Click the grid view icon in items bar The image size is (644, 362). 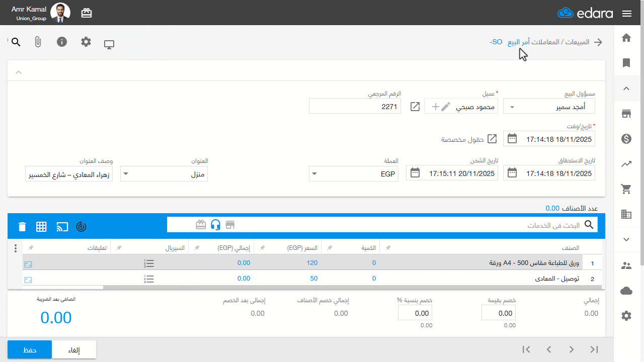(41, 227)
